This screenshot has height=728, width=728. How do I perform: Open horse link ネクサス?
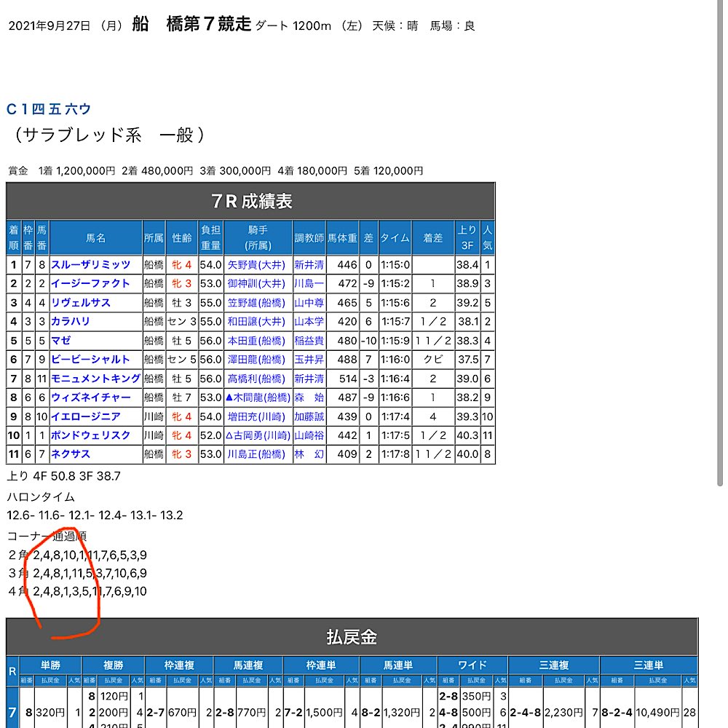[71, 454]
